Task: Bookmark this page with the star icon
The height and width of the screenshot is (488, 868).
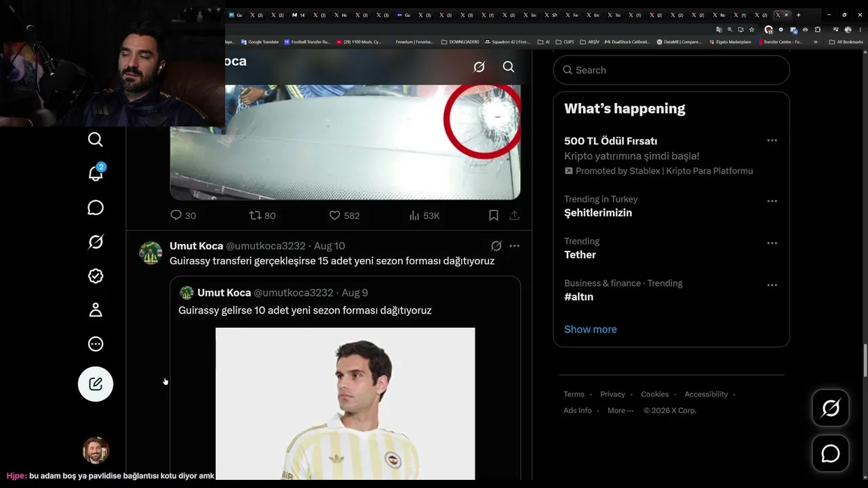Action: click(x=751, y=30)
